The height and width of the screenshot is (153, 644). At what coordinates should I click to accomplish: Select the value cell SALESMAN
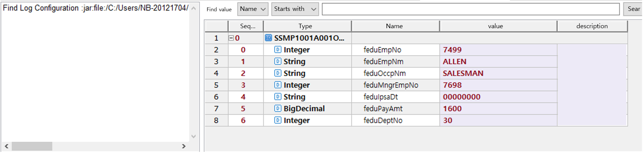click(x=498, y=73)
